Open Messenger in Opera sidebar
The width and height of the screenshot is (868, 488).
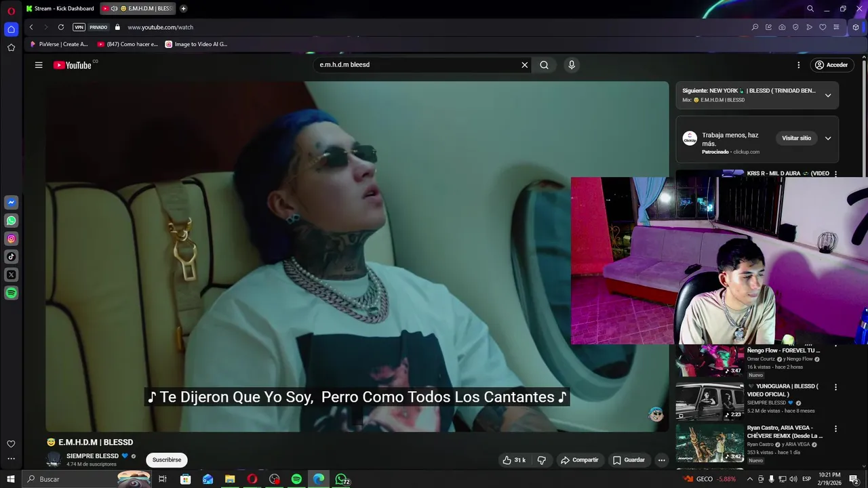12,203
